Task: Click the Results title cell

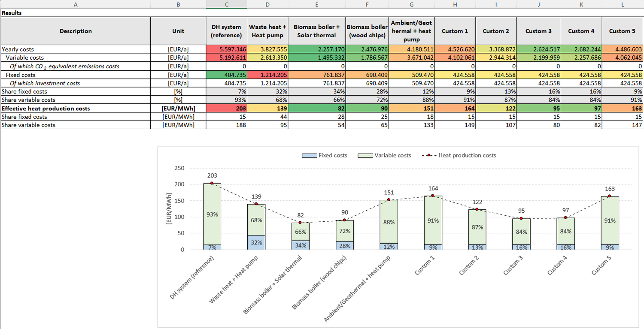Action: 12,13
